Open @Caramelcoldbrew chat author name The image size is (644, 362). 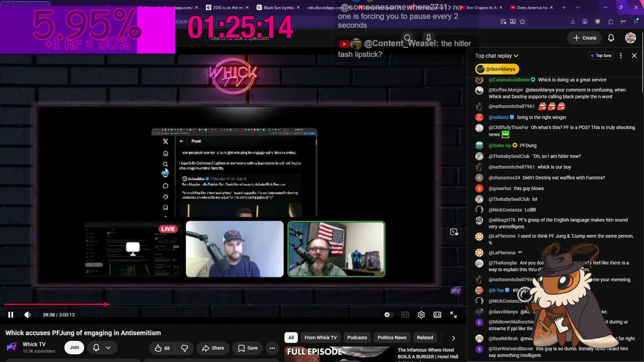(509, 80)
